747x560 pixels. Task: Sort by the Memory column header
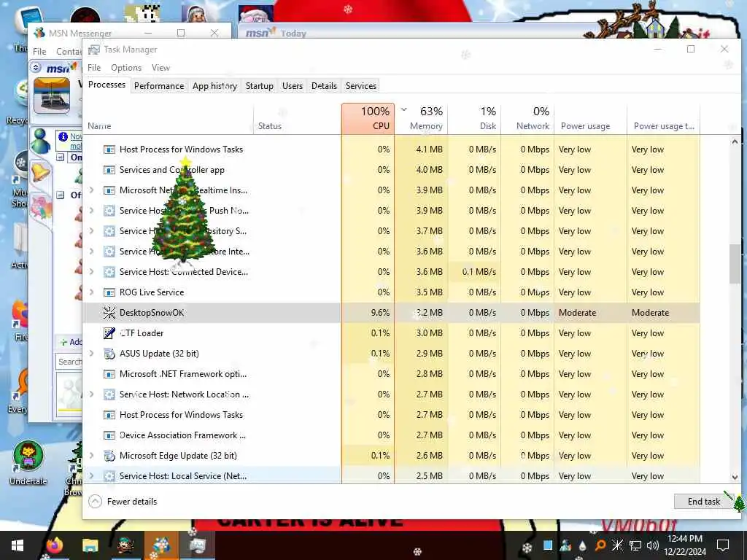coord(422,119)
